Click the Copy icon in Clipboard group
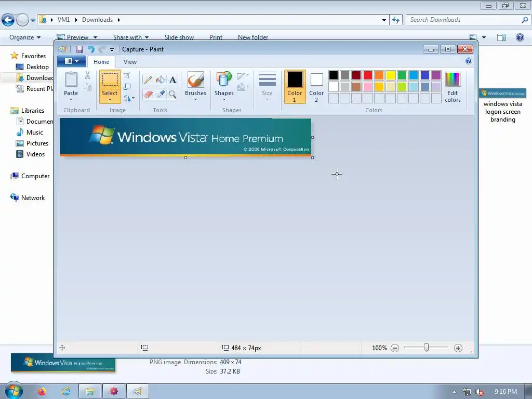 pyautogui.click(x=87, y=87)
